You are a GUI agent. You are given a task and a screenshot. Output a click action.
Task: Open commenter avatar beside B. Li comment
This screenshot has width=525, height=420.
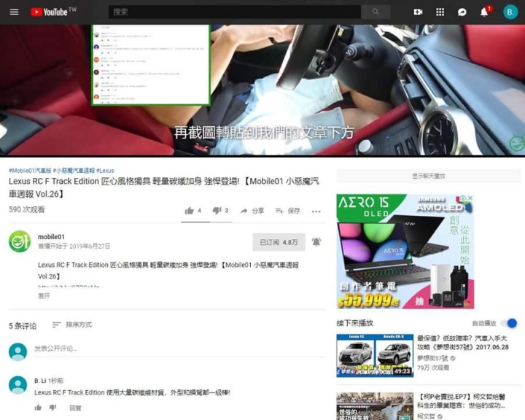17,385
